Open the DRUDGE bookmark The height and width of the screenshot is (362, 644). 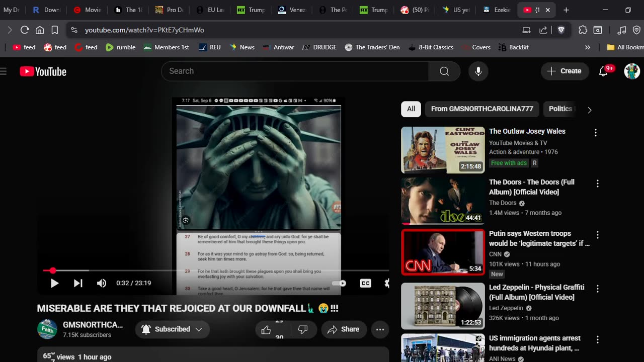319,47
